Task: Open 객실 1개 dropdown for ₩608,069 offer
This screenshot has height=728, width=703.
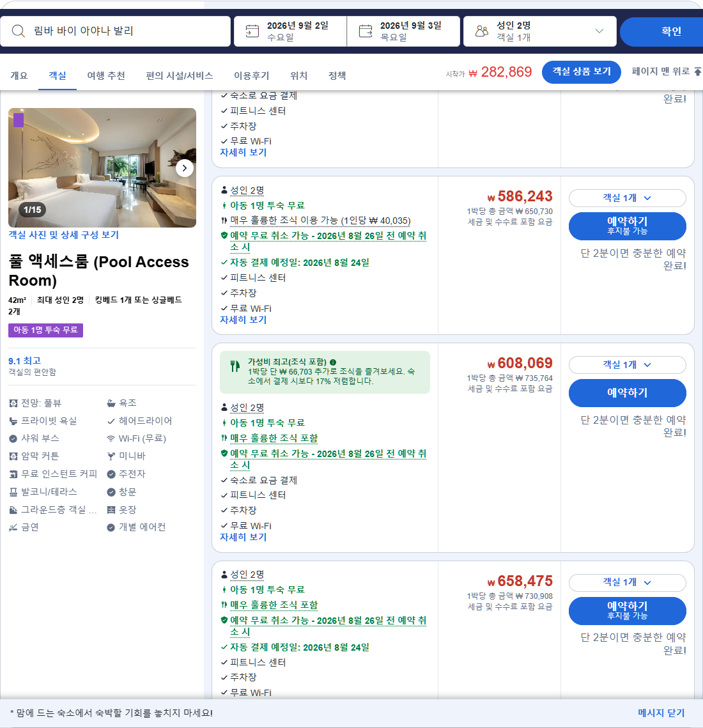Action: click(x=627, y=364)
